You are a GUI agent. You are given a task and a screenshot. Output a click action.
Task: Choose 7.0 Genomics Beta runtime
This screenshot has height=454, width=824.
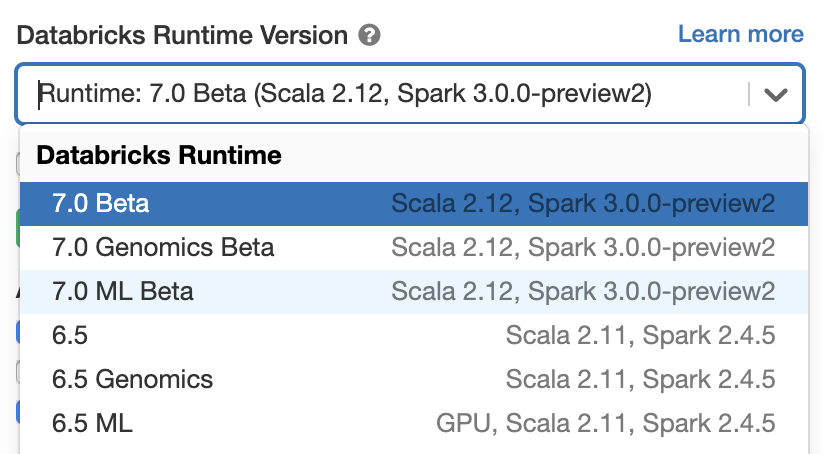pyautogui.click(x=163, y=247)
